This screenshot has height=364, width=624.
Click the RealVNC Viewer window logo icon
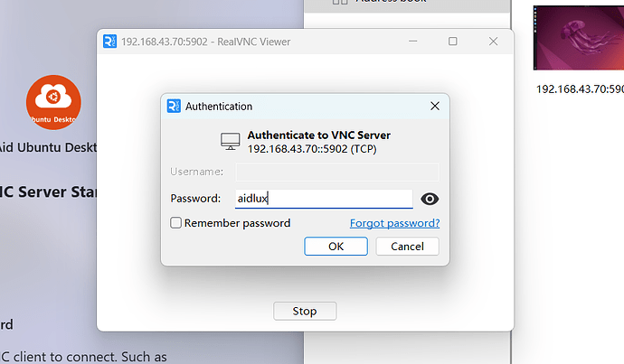tap(110, 42)
